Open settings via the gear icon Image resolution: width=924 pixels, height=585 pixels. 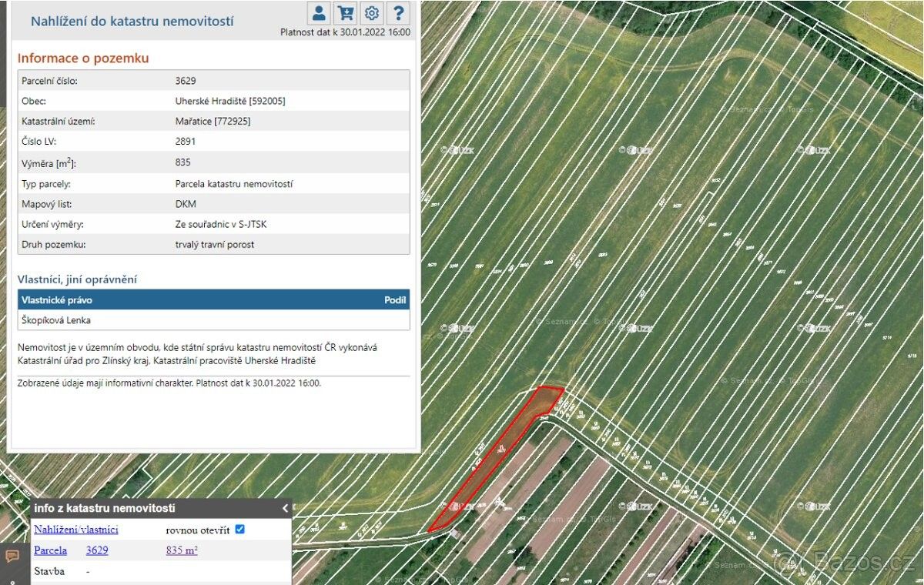372,13
